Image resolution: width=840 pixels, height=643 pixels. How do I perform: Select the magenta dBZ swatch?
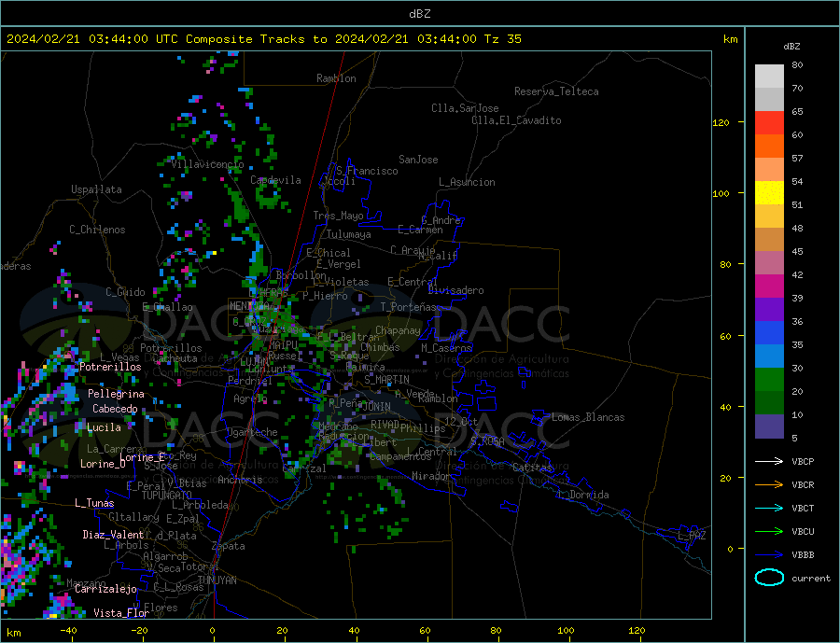(769, 287)
